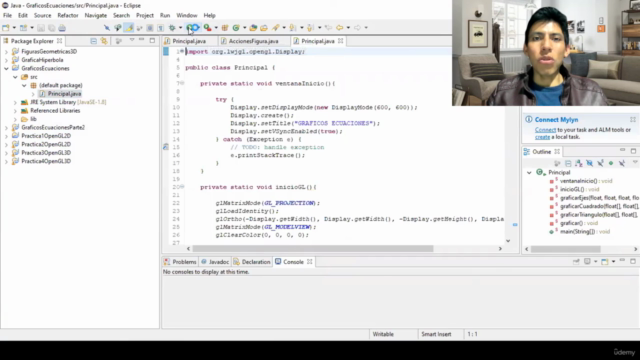Open the Run menu
Image resolution: width=640 pixels, height=360 pixels.
(x=165, y=15)
